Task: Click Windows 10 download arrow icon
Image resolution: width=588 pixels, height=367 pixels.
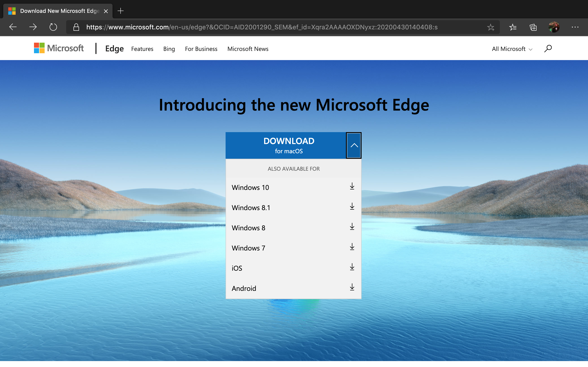Action: coord(352,186)
